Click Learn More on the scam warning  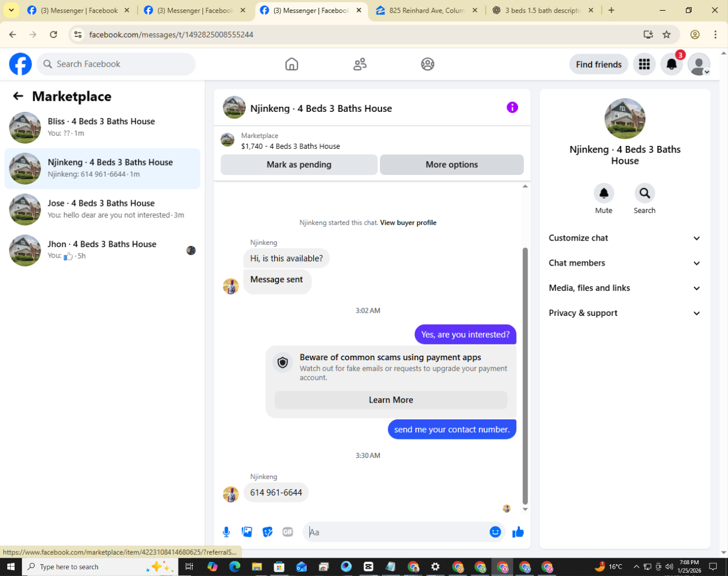coord(391,400)
